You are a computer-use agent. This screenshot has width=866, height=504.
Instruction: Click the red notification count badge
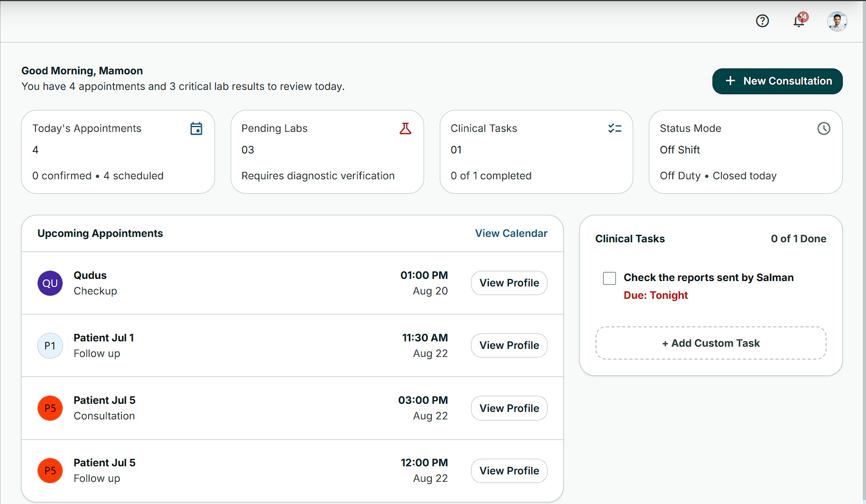(803, 17)
